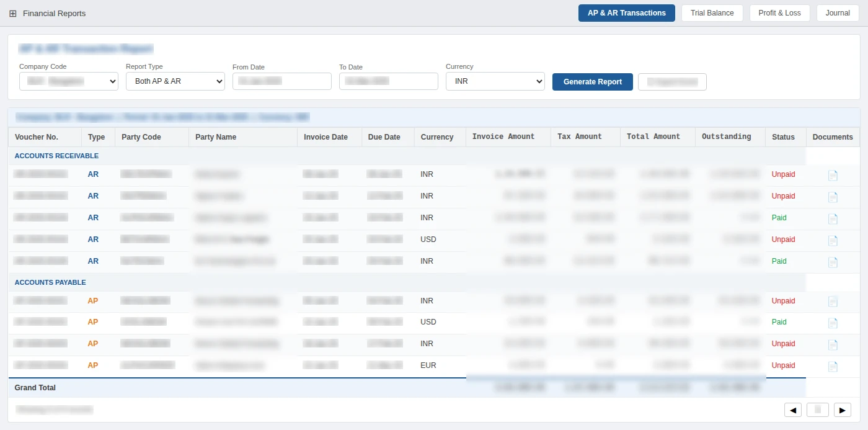Click the AR type cell in the USD row
Viewport: 868px width, 430px height.
pyautogui.click(x=93, y=240)
